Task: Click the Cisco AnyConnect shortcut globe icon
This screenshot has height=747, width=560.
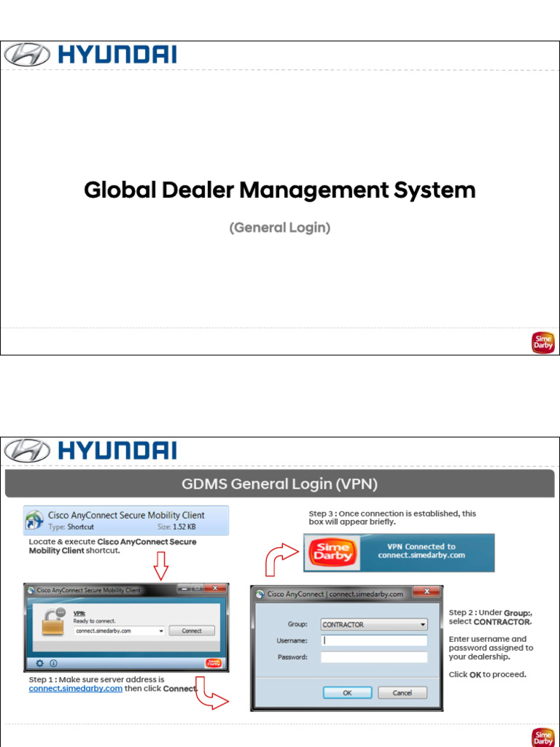Action: click(34, 520)
